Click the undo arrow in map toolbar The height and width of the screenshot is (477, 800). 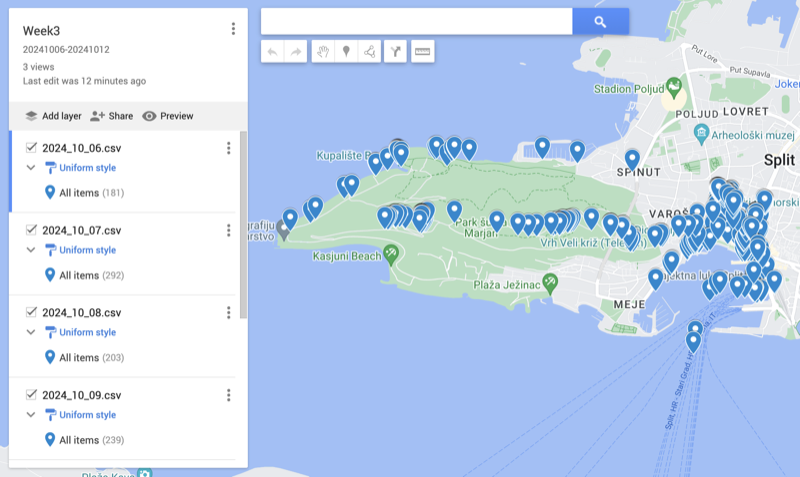pyautogui.click(x=273, y=52)
